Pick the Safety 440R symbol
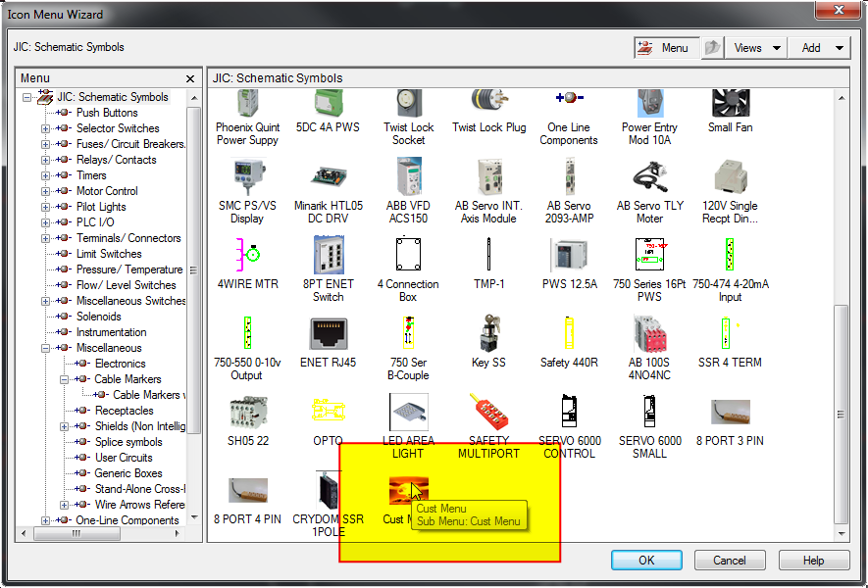Screen dimensions: 868x588 (569, 333)
